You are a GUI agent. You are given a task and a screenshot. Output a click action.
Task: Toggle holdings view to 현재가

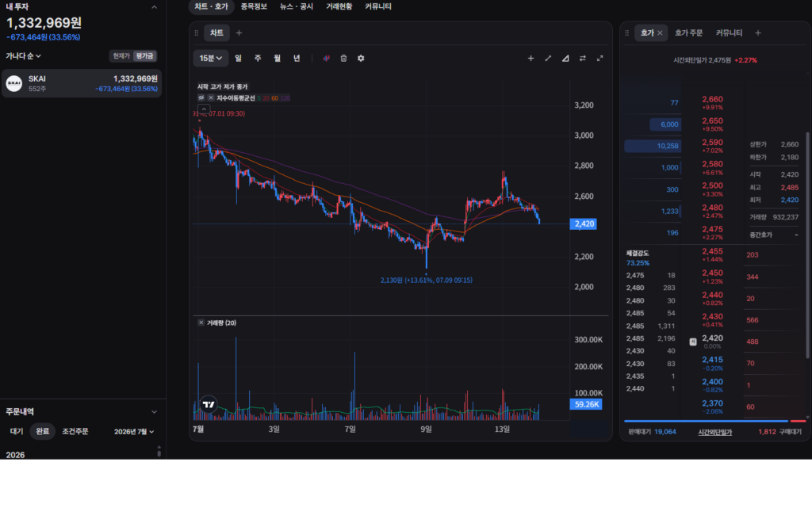click(121, 56)
